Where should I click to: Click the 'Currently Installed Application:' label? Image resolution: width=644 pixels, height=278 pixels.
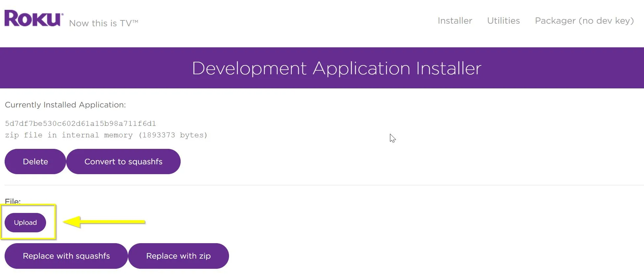(x=65, y=105)
